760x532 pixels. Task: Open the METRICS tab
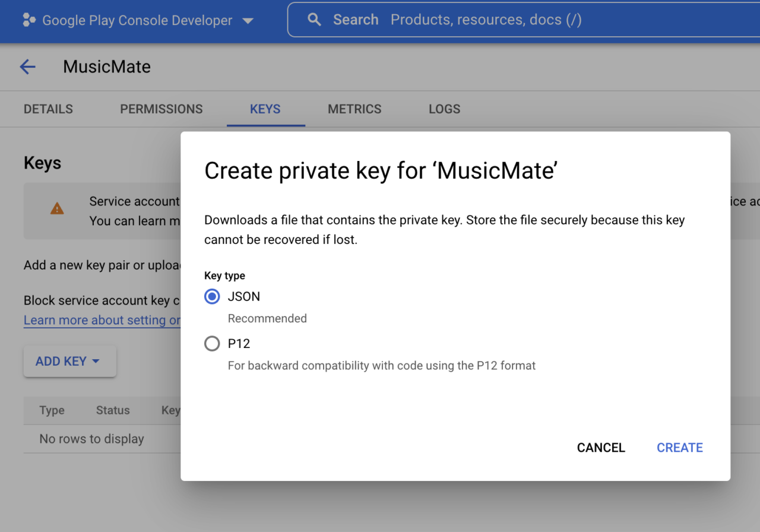click(x=354, y=109)
